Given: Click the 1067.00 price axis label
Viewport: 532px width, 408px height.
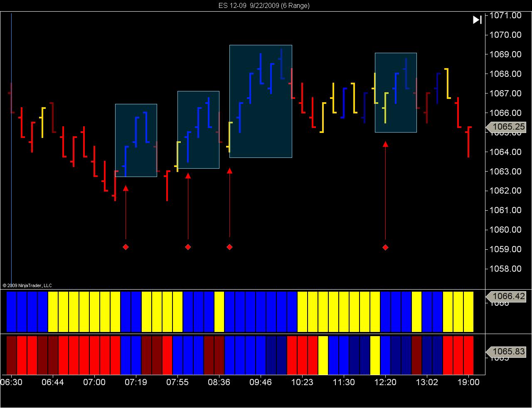Looking at the screenshot, I should [x=505, y=93].
